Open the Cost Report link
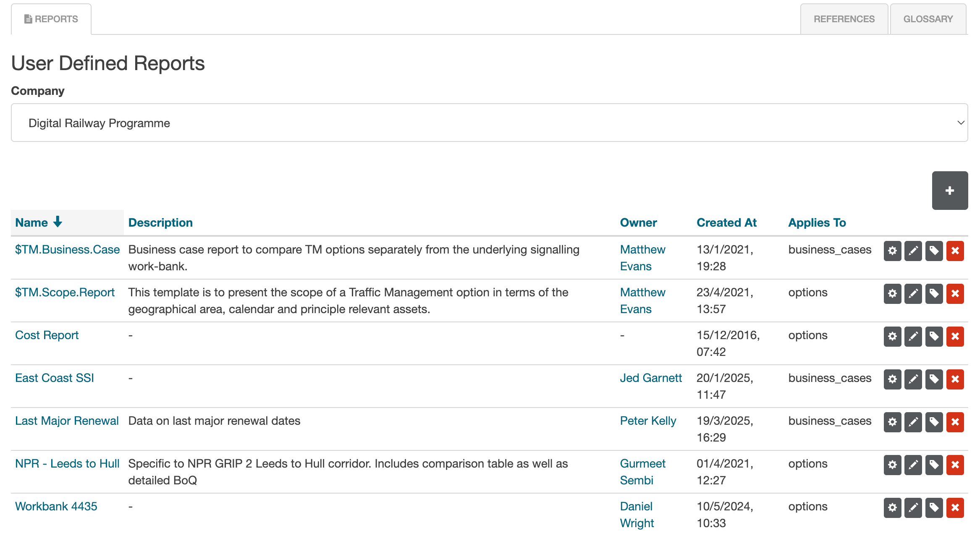This screenshot has width=980, height=549. [x=47, y=335]
